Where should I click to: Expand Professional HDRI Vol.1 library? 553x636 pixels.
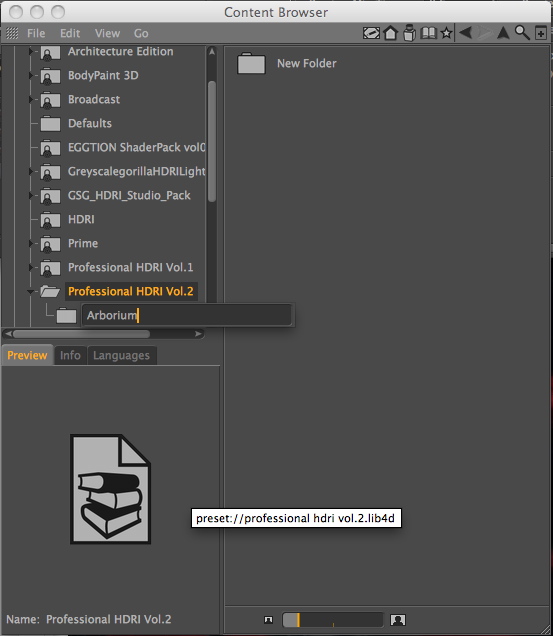(30, 267)
